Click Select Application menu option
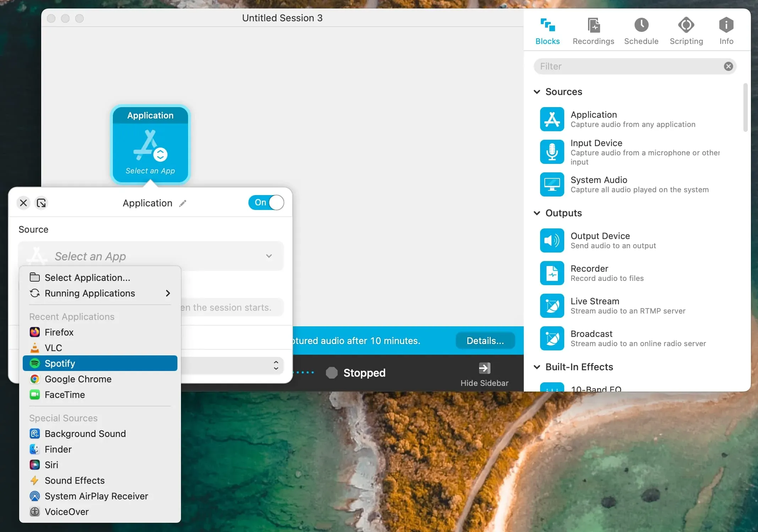 [87, 277]
